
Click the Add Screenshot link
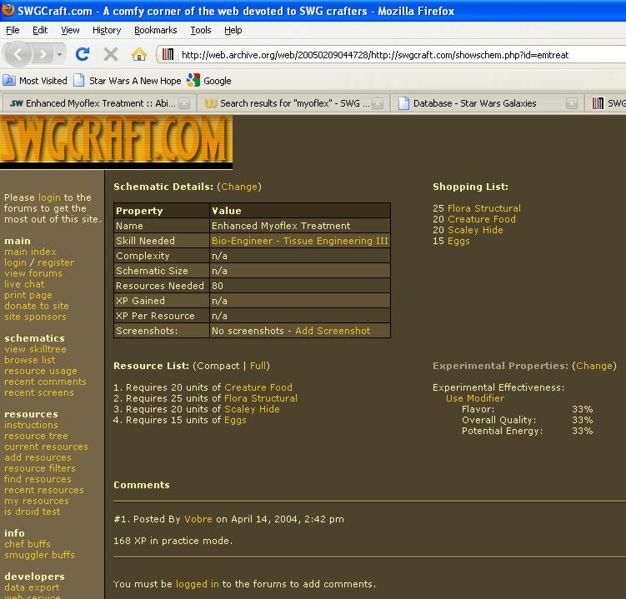pos(332,331)
